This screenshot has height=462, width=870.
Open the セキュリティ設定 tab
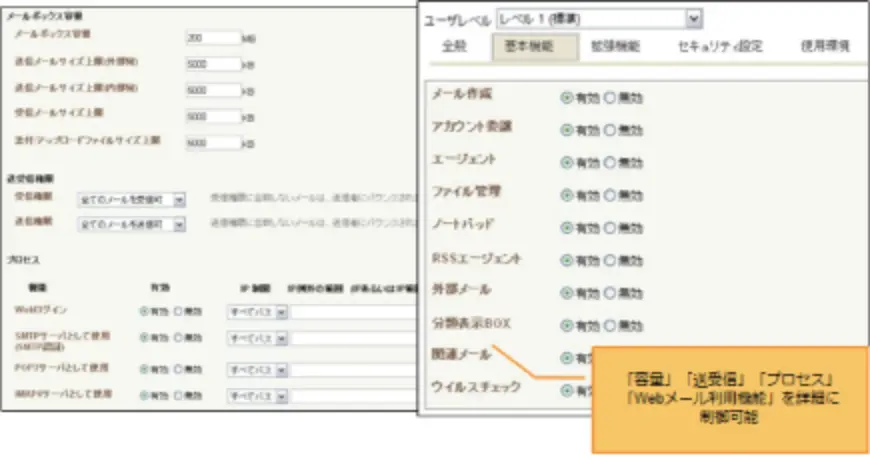click(x=719, y=46)
